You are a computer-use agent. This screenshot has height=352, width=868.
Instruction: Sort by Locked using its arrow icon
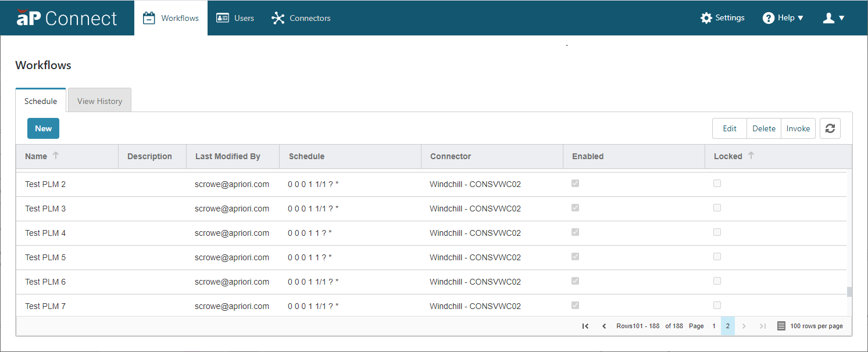(x=751, y=156)
